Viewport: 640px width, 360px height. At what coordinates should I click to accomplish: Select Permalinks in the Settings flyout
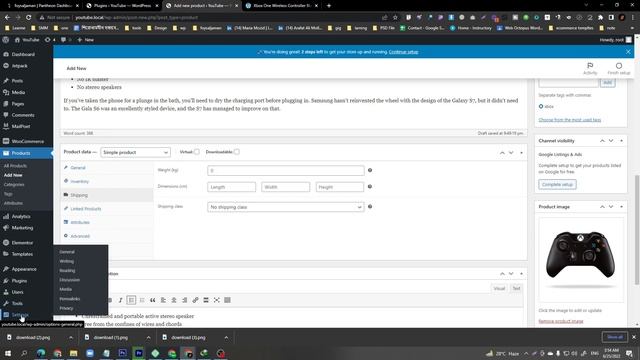click(x=69, y=299)
